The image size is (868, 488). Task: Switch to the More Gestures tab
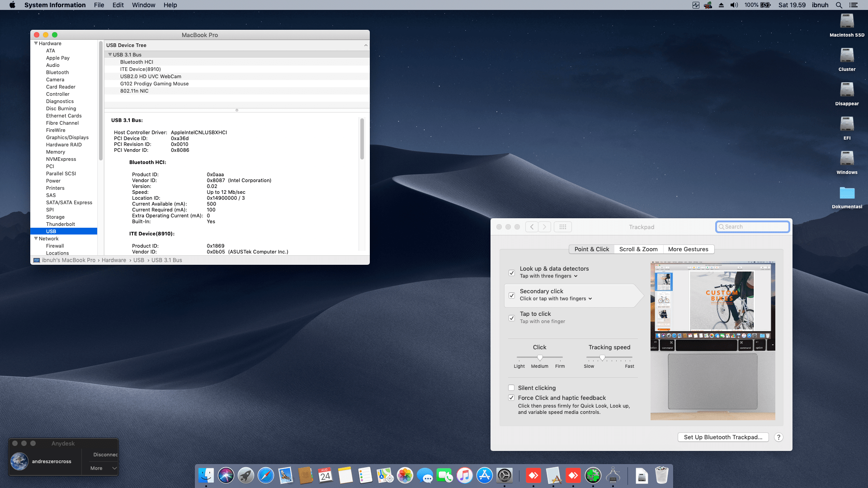(x=688, y=249)
